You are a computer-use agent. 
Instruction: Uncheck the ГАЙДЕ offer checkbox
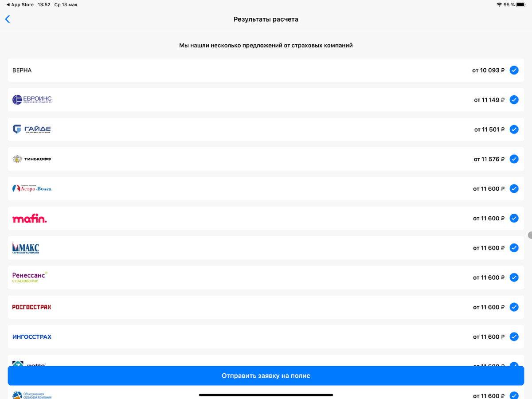point(514,129)
